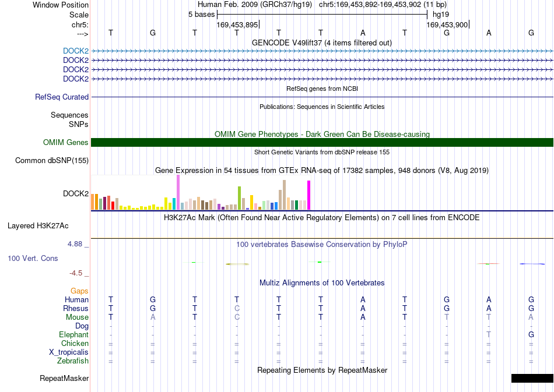Click the magenta last GTEx expression bar
The height and width of the screenshot is (392, 554).
tap(309, 195)
